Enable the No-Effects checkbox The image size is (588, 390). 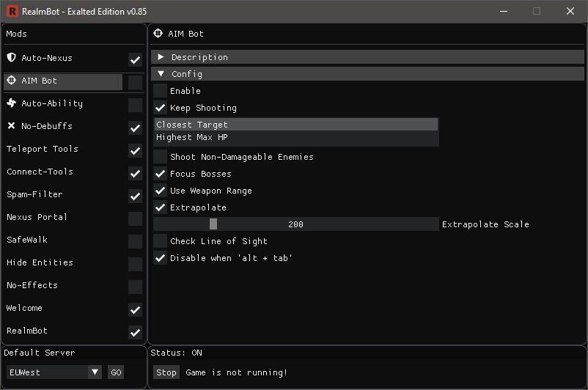pos(135,287)
